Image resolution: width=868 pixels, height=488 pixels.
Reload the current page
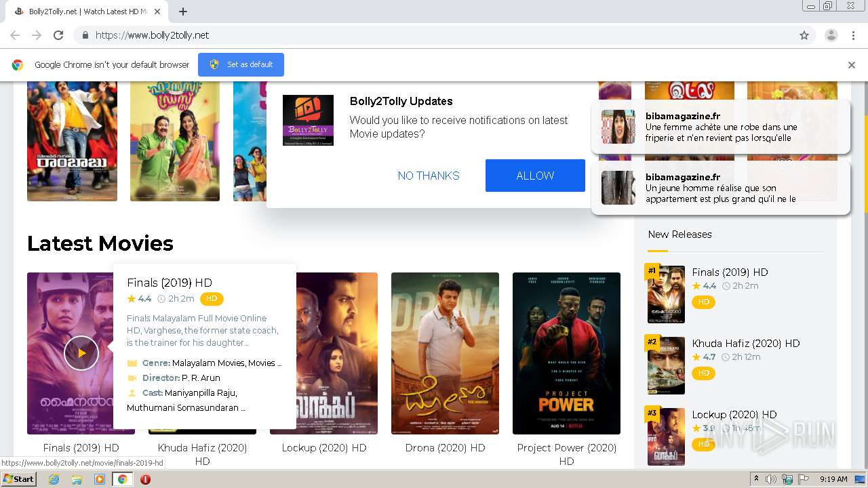coord(58,35)
